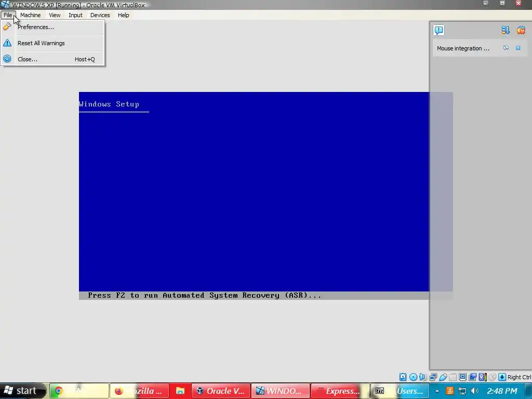
Task: Click the network tray icon
Action: pyautogui.click(x=462, y=391)
